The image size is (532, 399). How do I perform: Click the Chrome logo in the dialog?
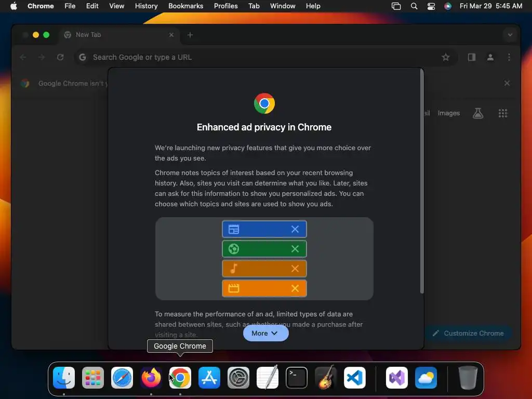pos(264,103)
